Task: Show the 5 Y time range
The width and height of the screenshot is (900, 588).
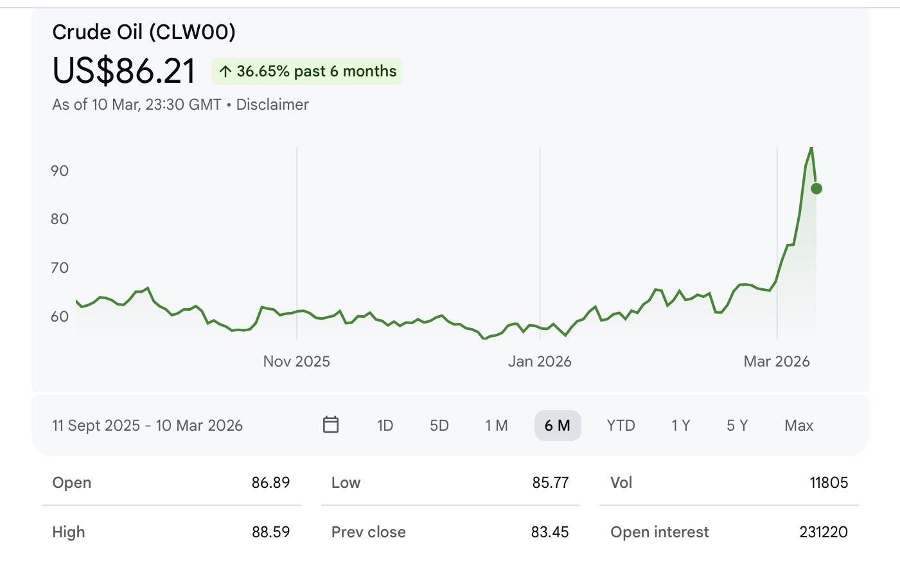Action: (x=737, y=426)
